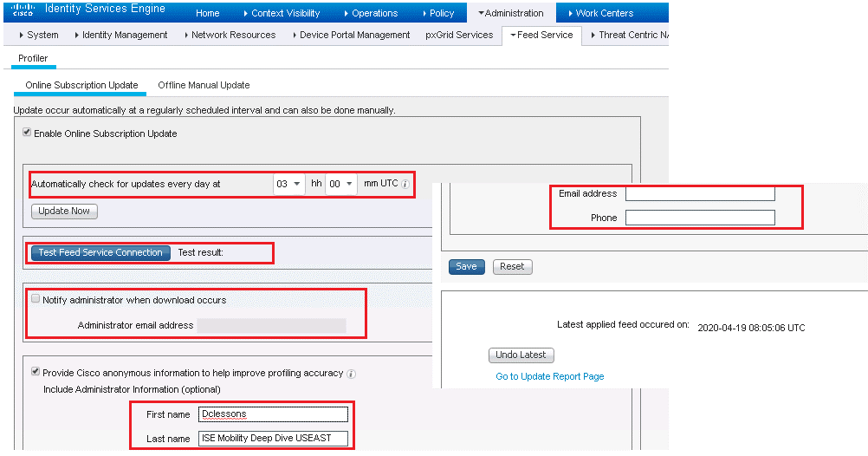Check Notify administrator when download occurs
Screen dimensions: 868x456
(x=36, y=299)
